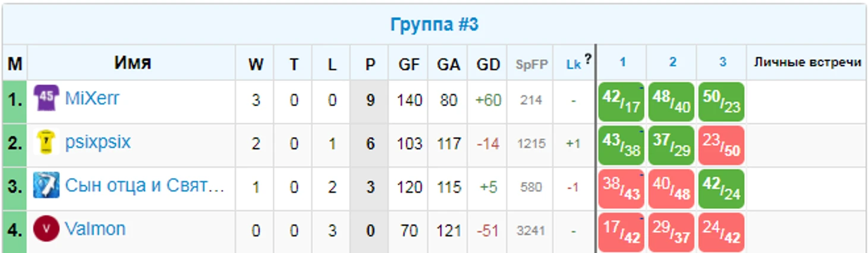Open round 3 column header

722,63
